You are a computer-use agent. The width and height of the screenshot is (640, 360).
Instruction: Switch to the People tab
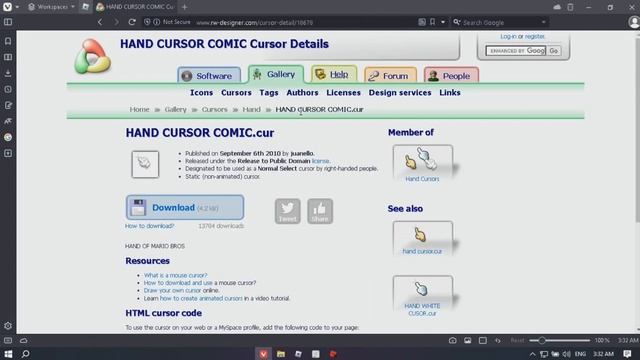click(451, 76)
